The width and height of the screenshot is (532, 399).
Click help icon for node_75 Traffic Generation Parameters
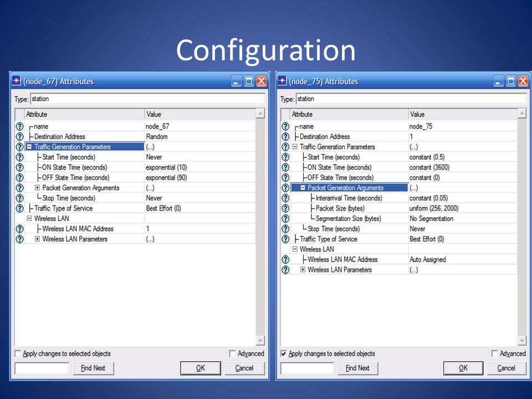tap(286, 147)
